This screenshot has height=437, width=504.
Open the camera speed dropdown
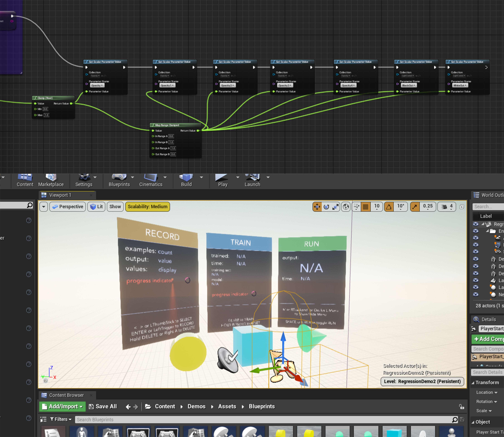[447, 207]
